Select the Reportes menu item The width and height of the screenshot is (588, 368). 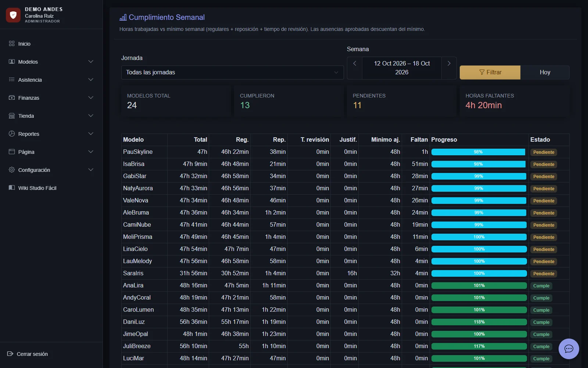tap(51, 134)
